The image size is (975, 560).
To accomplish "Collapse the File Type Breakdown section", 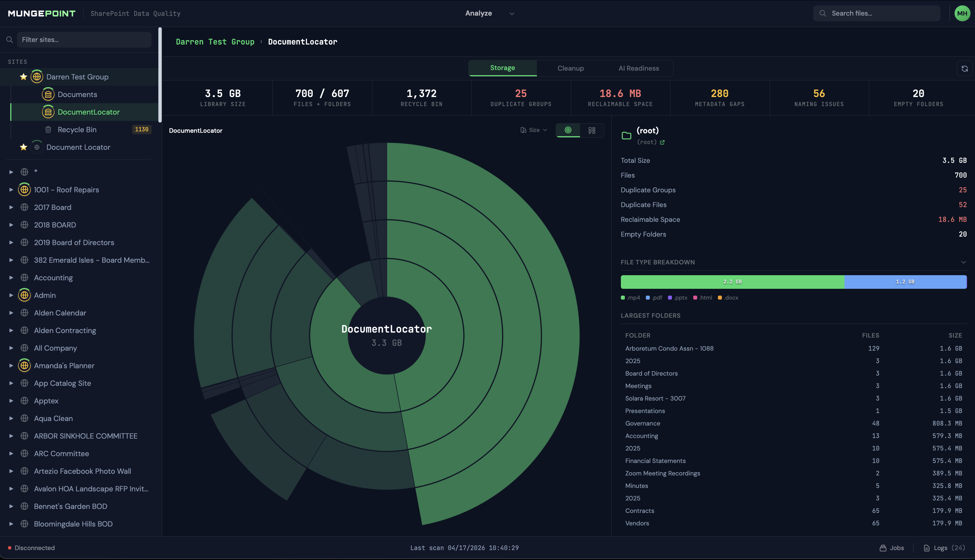I will [x=963, y=262].
